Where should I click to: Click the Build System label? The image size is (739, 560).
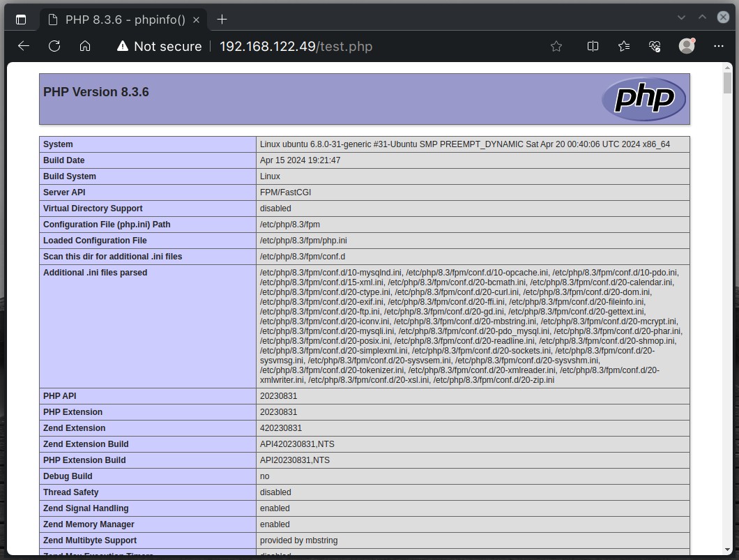tap(70, 176)
